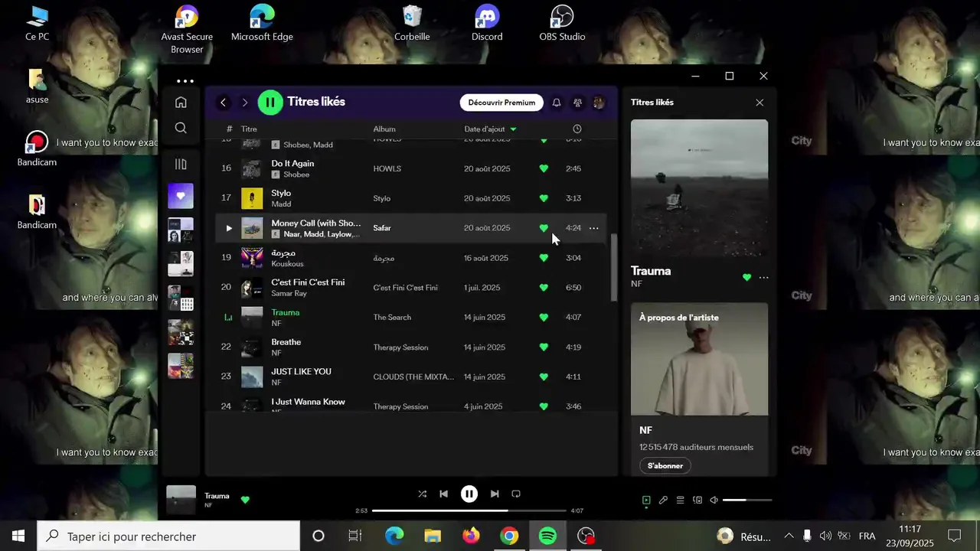Seek within the song progress bar

pos(469,510)
